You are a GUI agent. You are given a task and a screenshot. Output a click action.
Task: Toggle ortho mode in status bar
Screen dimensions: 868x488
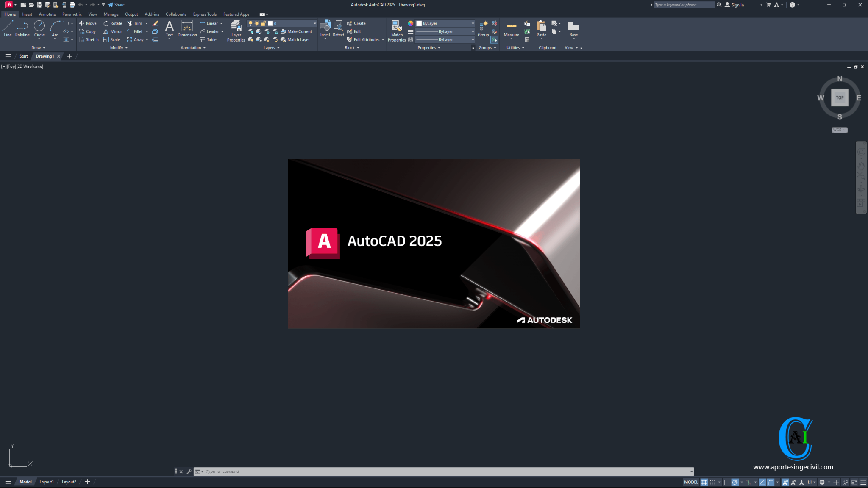pyautogui.click(x=726, y=482)
